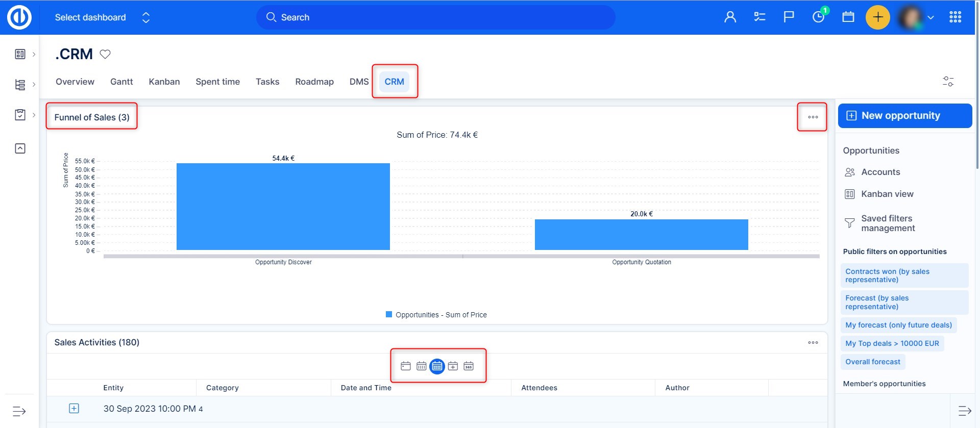Click the New opportunity button

[904, 116]
